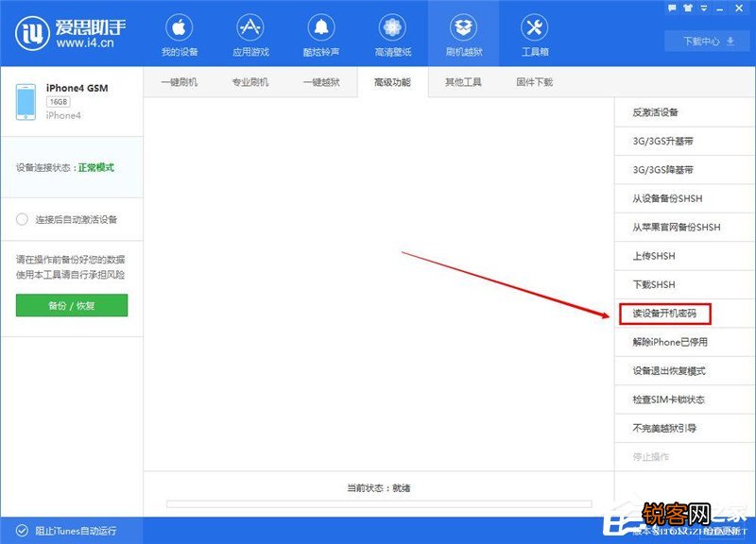Click the greyed 停止操作 option
The height and width of the screenshot is (544, 756).
(684, 456)
